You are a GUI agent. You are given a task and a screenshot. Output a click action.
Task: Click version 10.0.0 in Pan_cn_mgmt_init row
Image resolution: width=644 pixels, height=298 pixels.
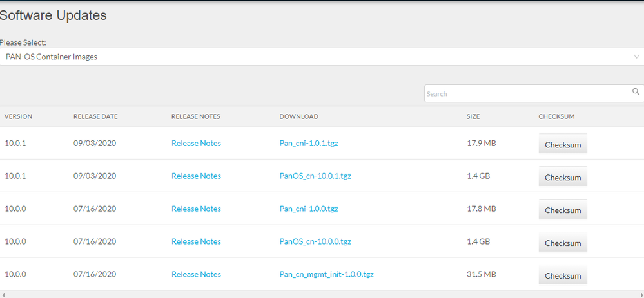pyautogui.click(x=15, y=274)
